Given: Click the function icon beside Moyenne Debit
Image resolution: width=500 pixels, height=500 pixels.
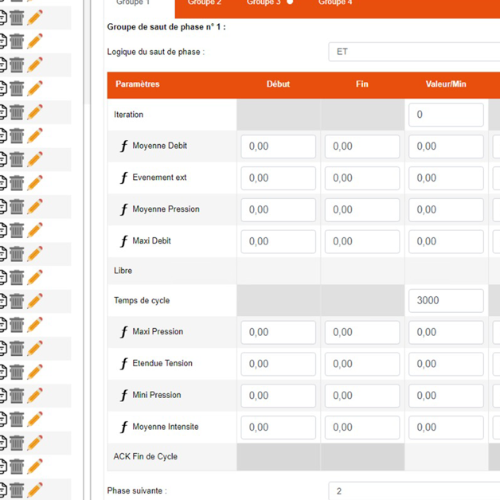Looking at the screenshot, I should point(124,146).
